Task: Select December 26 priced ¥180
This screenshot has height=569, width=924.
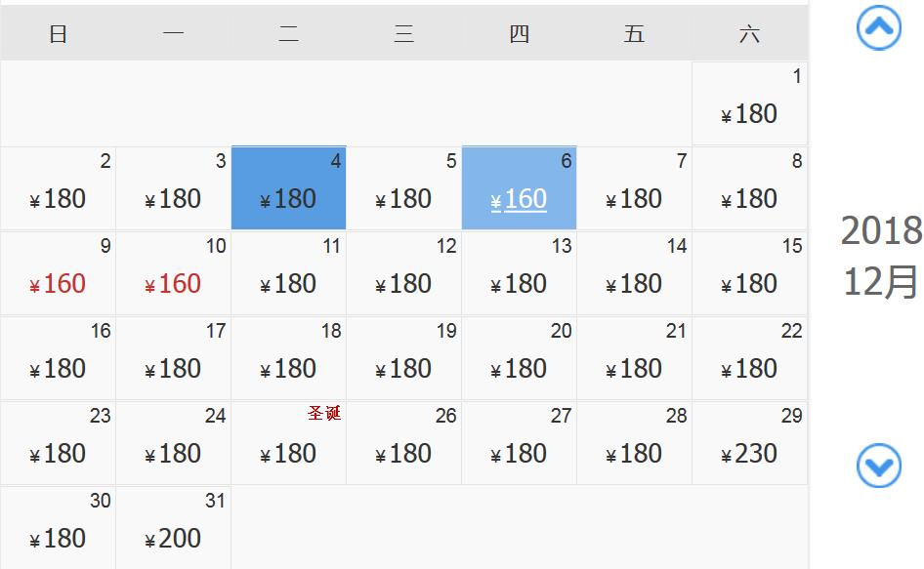Action: [x=403, y=443]
